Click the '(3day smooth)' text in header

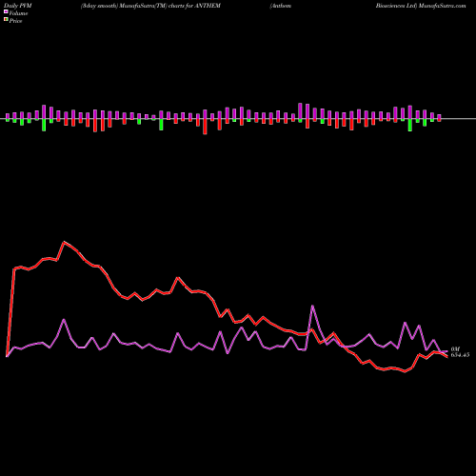(99, 6)
